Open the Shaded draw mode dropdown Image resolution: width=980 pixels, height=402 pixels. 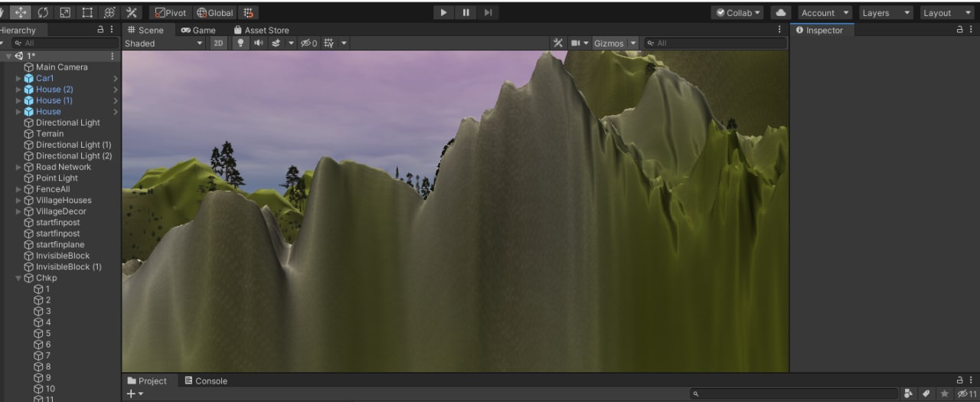tap(164, 43)
